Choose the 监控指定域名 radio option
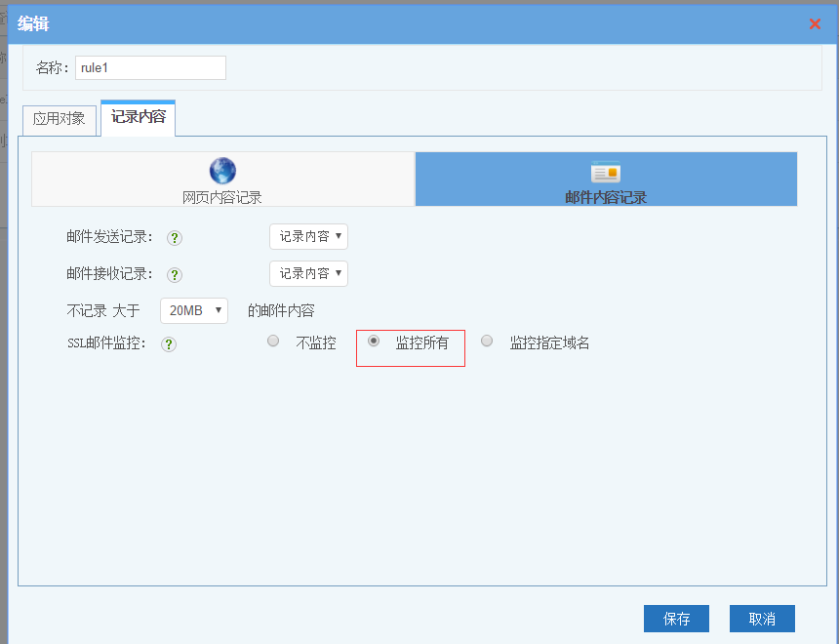839x644 pixels. point(487,342)
